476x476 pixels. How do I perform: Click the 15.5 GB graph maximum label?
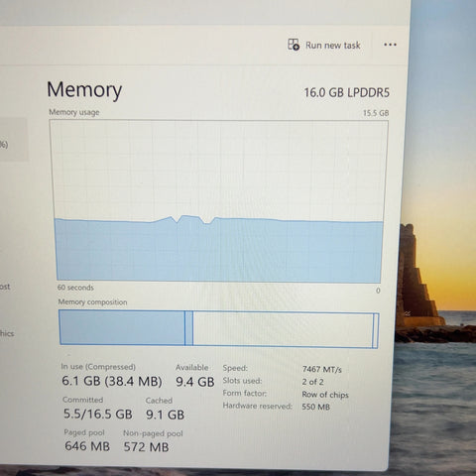point(376,113)
